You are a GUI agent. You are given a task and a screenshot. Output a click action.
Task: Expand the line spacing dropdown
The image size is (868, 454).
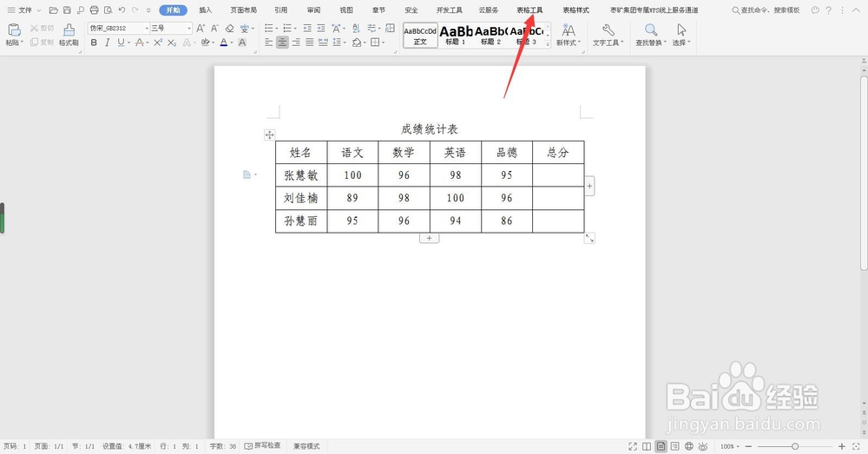coord(345,43)
